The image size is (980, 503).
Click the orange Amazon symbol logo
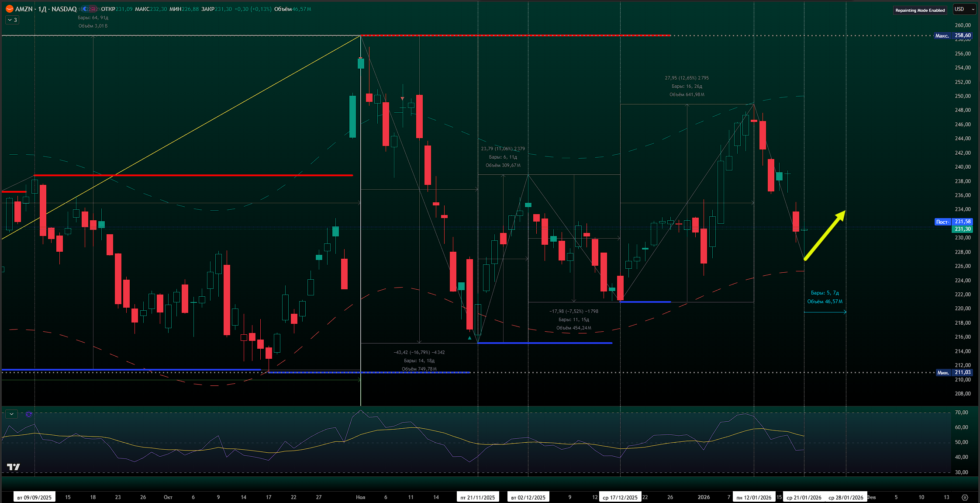click(x=10, y=9)
